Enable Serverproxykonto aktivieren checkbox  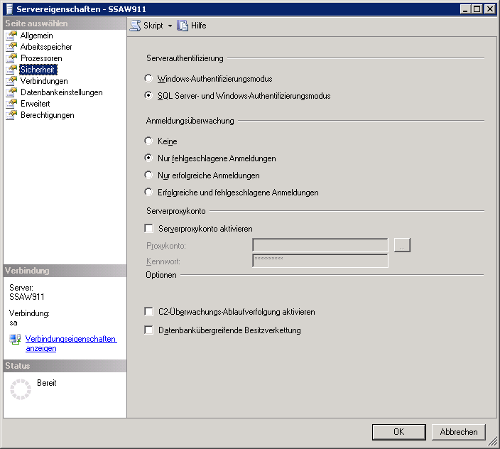click(x=149, y=228)
